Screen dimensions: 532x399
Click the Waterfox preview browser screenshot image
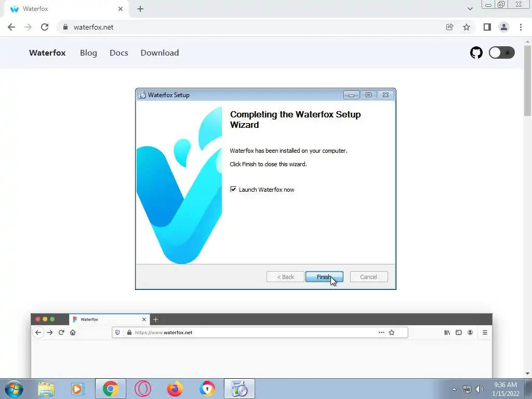(261, 345)
